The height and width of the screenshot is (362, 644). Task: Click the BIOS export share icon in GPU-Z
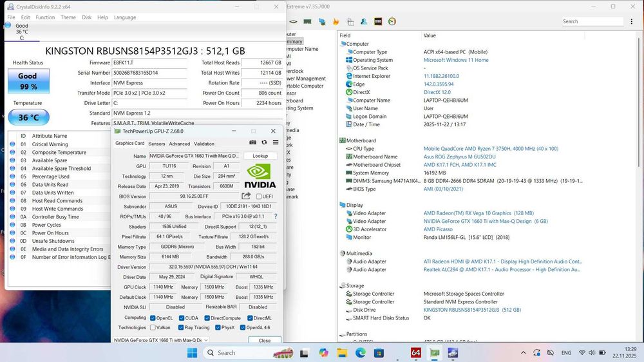pyautogui.click(x=246, y=196)
